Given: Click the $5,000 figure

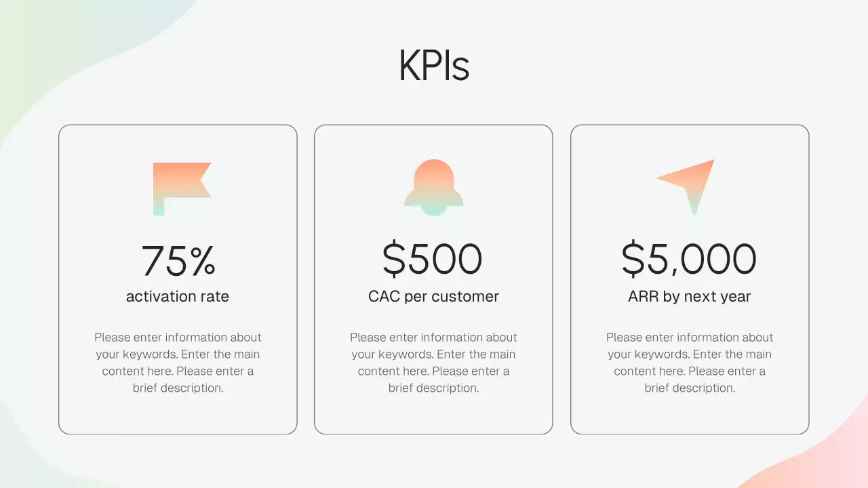Looking at the screenshot, I should click(x=689, y=260).
